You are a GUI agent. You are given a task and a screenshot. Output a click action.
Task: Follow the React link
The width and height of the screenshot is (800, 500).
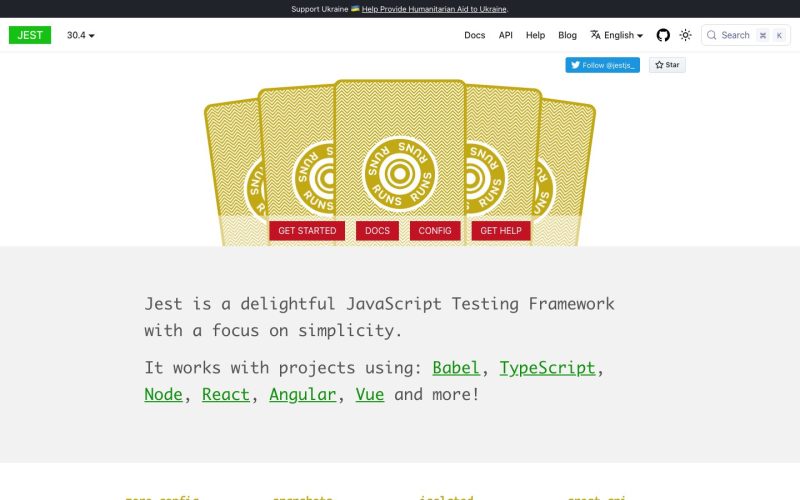pyautogui.click(x=226, y=394)
